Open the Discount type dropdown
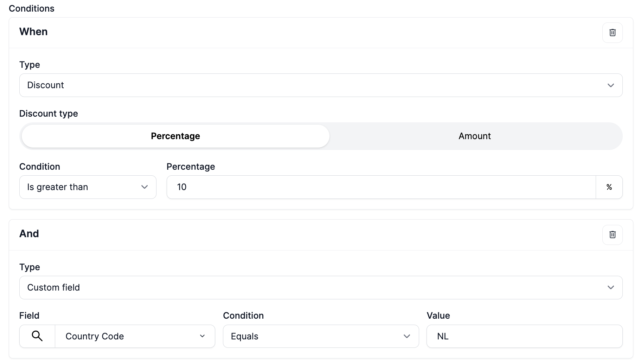Screen dimensions: 640x364 click(320, 85)
